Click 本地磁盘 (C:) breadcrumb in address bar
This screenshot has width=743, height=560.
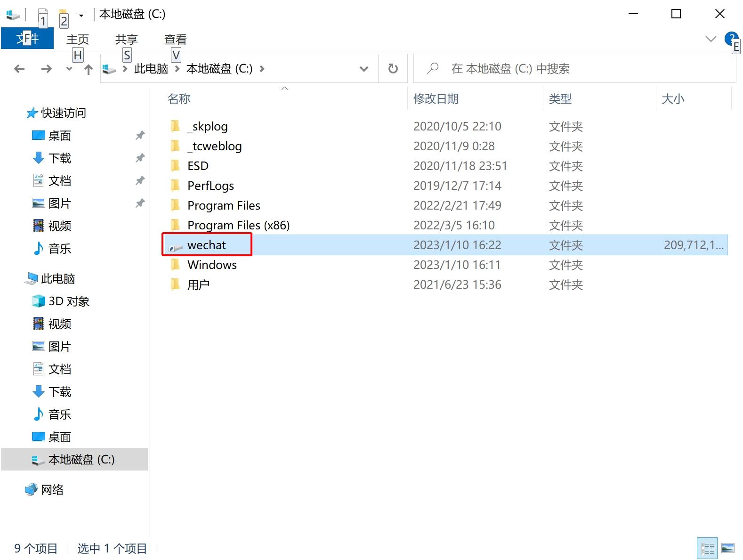[x=219, y=69]
